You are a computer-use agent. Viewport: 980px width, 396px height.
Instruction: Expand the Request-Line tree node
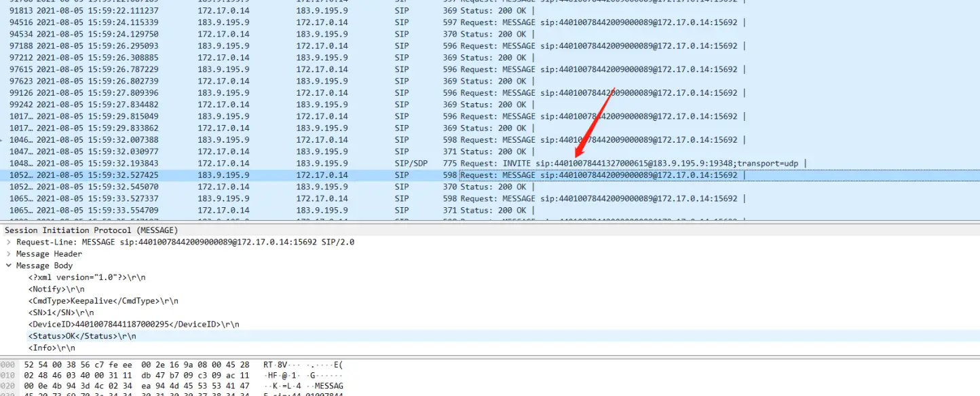(x=8, y=242)
